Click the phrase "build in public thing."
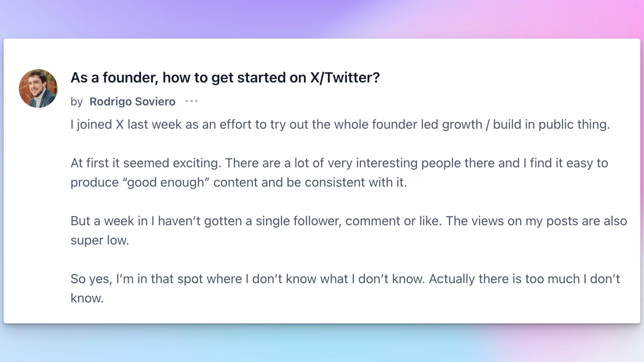Screen dimensions: 644x362 tap(551, 124)
